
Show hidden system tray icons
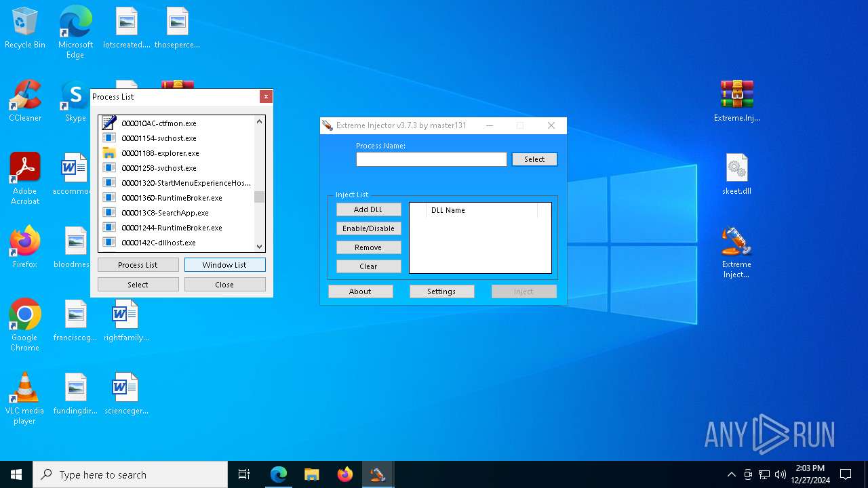[x=731, y=474]
